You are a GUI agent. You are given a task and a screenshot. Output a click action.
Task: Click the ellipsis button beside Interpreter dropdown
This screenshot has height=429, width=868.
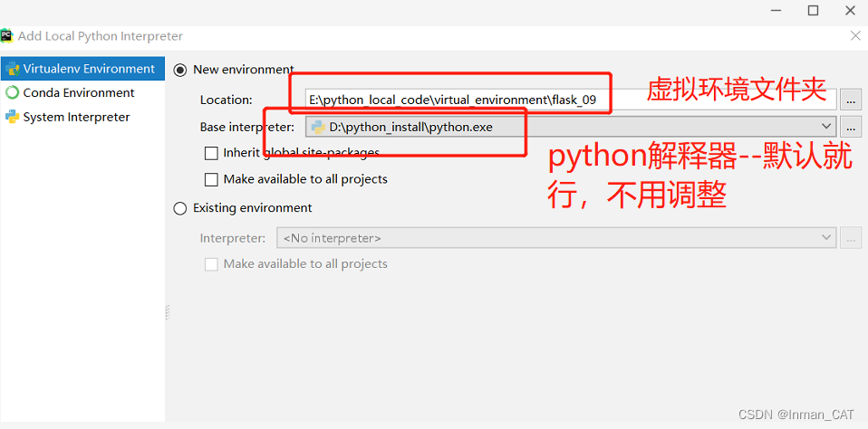[x=851, y=238]
